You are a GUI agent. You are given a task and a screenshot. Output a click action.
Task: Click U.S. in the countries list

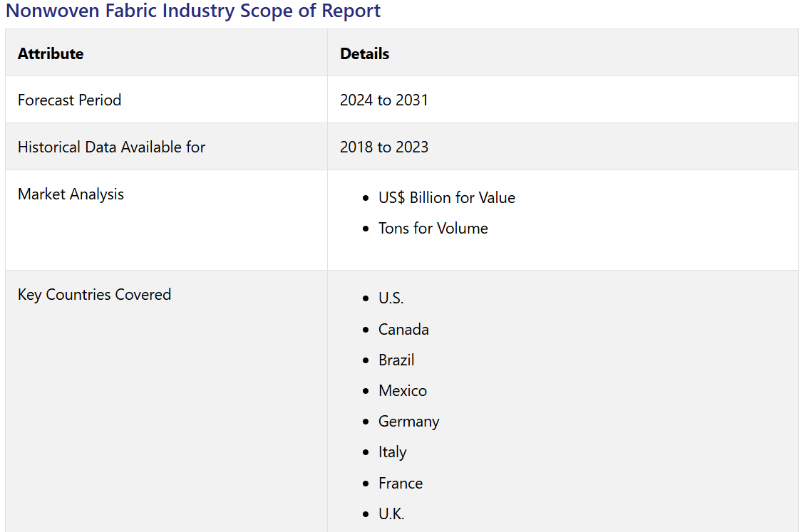(391, 298)
